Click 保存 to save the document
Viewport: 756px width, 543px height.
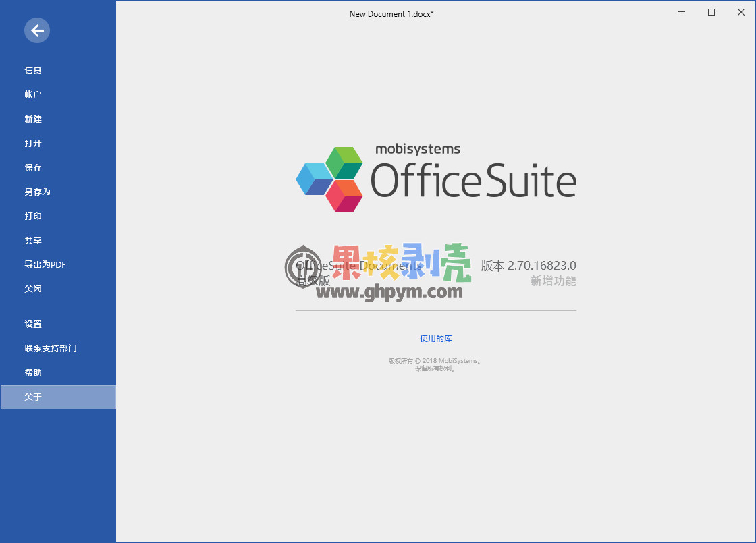click(x=34, y=168)
